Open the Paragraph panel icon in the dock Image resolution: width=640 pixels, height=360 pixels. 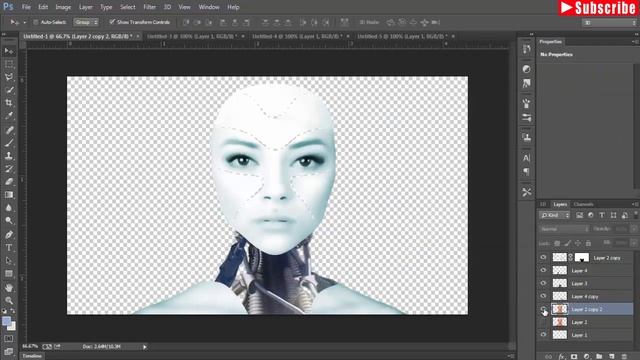click(x=527, y=171)
